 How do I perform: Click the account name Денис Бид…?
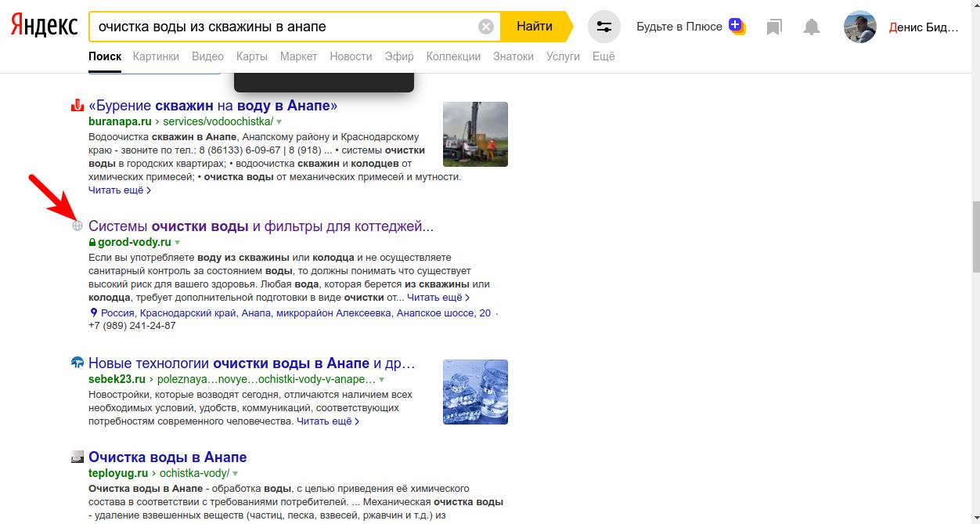924,27
